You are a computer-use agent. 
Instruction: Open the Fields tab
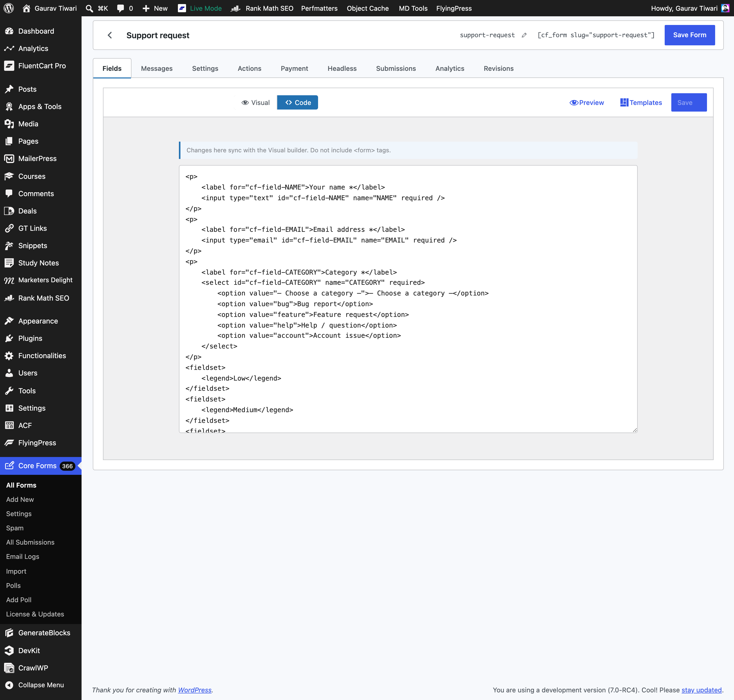coord(112,68)
